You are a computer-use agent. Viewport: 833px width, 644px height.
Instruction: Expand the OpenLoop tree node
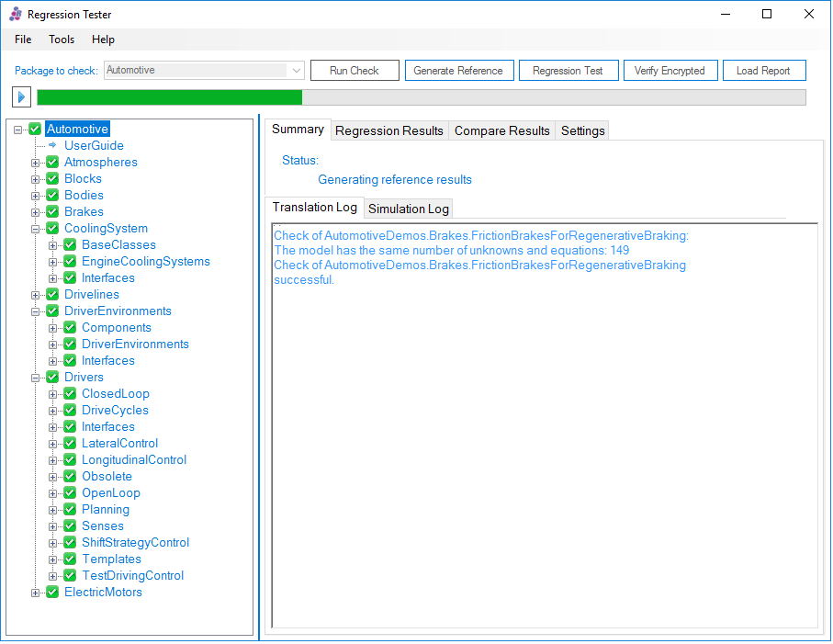pyautogui.click(x=52, y=493)
